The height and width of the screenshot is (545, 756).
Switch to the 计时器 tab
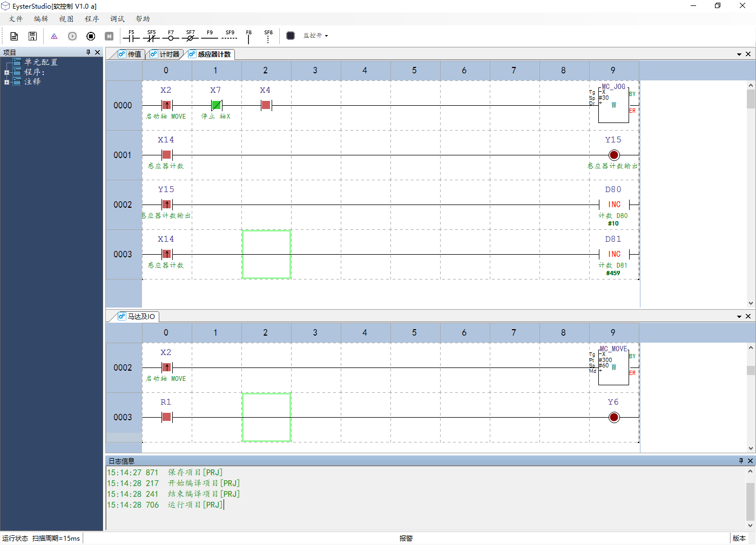point(165,54)
